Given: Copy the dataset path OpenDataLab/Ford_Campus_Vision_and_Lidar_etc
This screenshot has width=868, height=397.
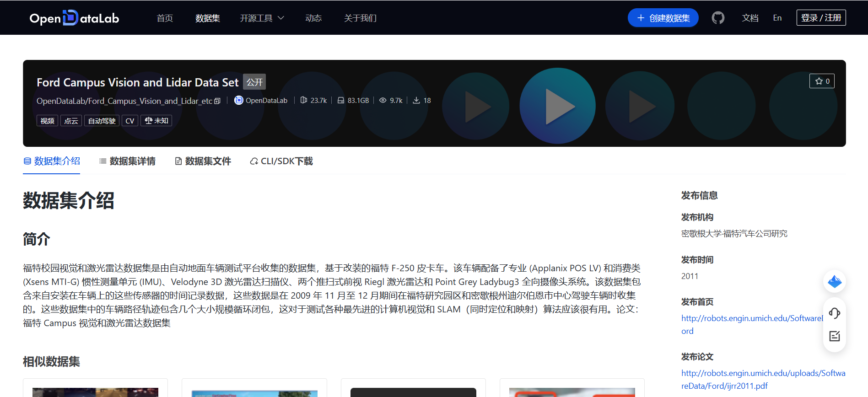Looking at the screenshot, I should 217,101.
